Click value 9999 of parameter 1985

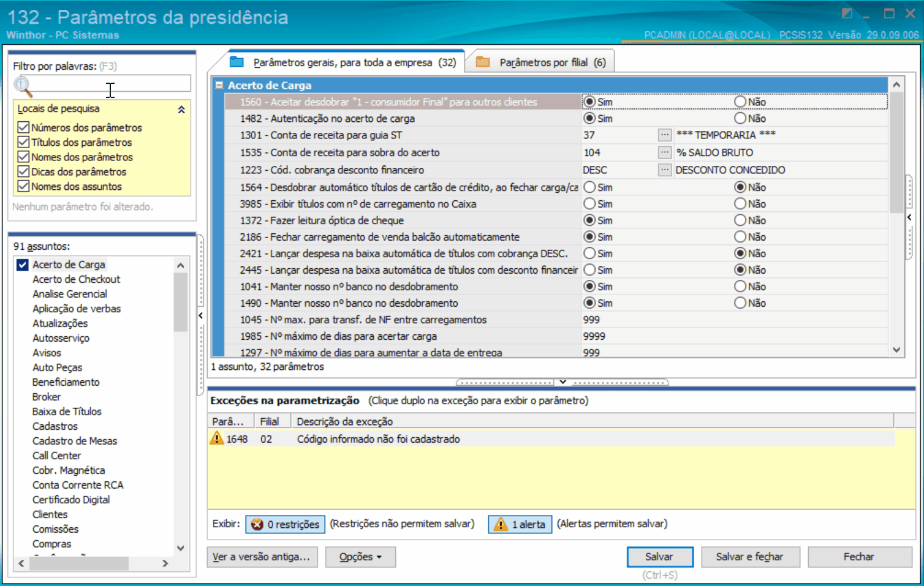click(594, 336)
